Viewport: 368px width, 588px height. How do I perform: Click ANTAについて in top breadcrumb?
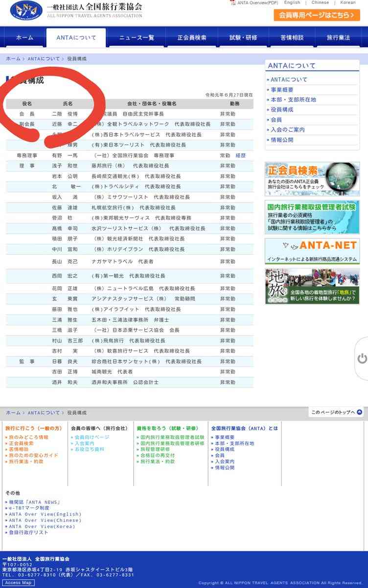(x=44, y=59)
